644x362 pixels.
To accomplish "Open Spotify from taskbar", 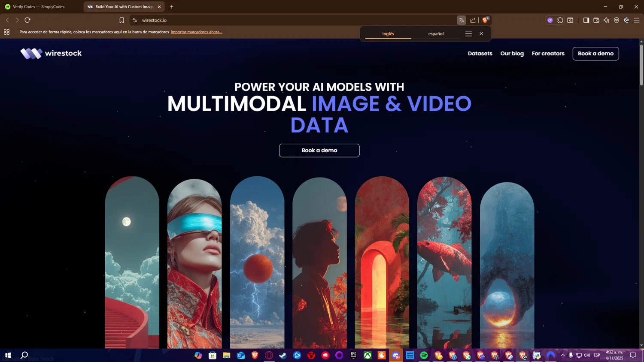I will pyautogui.click(x=424, y=355).
